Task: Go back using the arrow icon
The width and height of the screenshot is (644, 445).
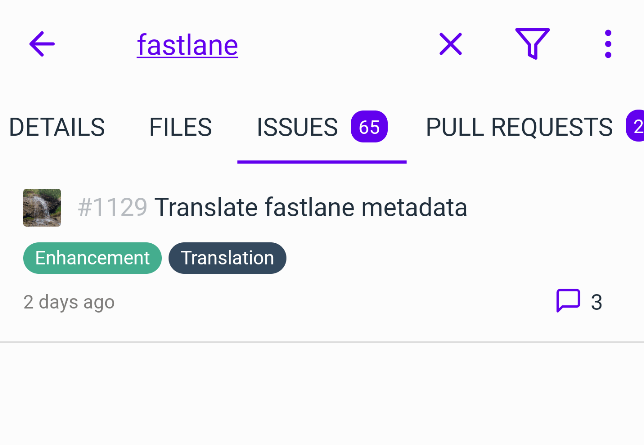Action: 42,44
